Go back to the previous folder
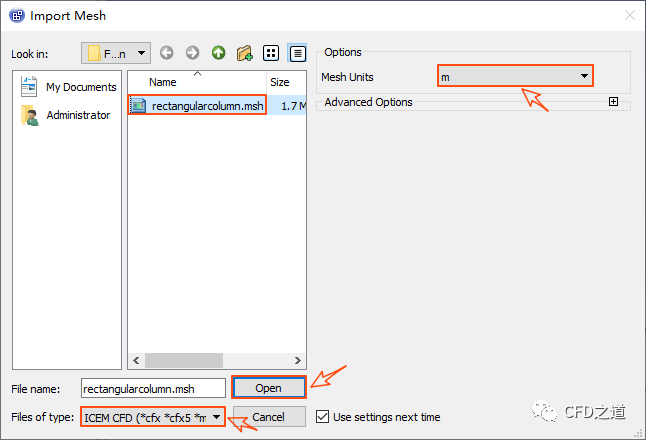Image resolution: width=646 pixels, height=440 pixels. [166, 53]
